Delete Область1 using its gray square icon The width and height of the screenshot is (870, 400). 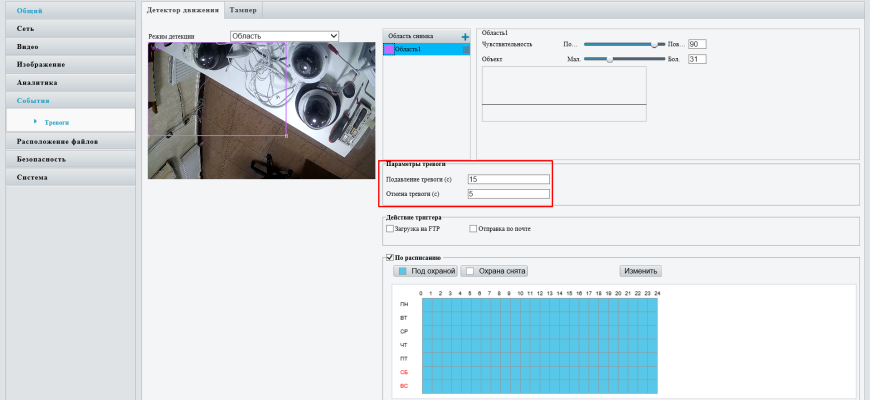[x=465, y=49]
